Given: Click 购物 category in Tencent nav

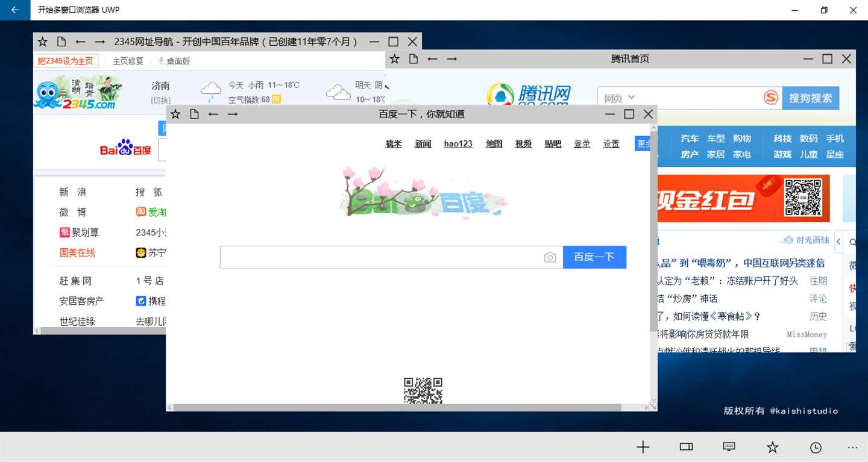Looking at the screenshot, I should pyautogui.click(x=742, y=139).
